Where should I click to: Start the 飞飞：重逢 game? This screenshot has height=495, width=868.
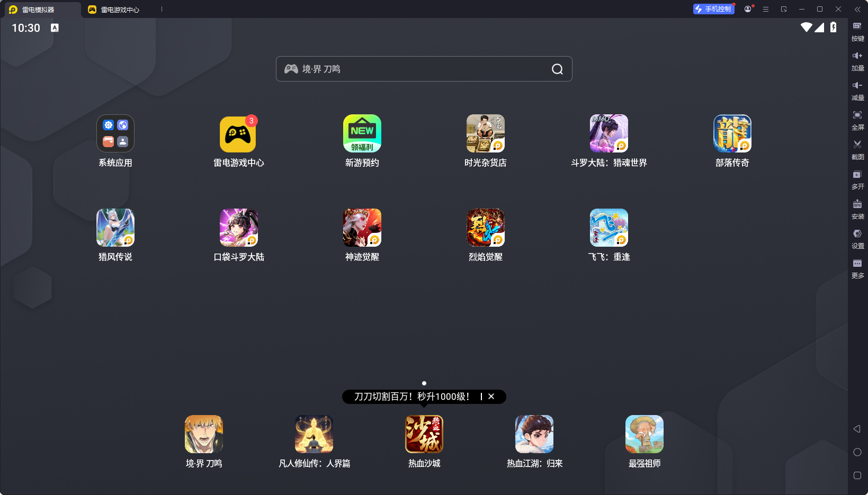(609, 228)
